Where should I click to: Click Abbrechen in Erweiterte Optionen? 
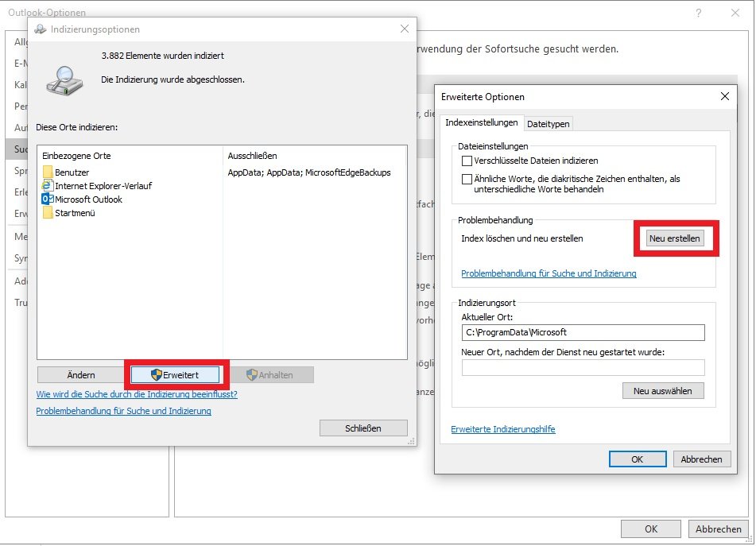(701, 459)
